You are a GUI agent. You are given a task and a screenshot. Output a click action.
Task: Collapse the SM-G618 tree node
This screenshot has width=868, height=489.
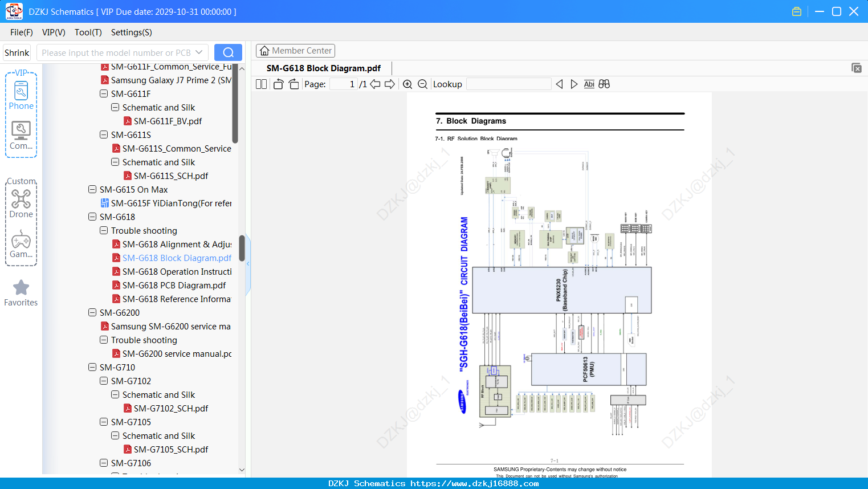click(x=92, y=217)
